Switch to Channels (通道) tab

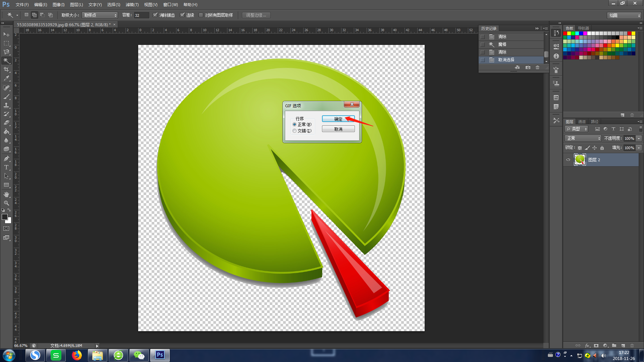(582, 122)
